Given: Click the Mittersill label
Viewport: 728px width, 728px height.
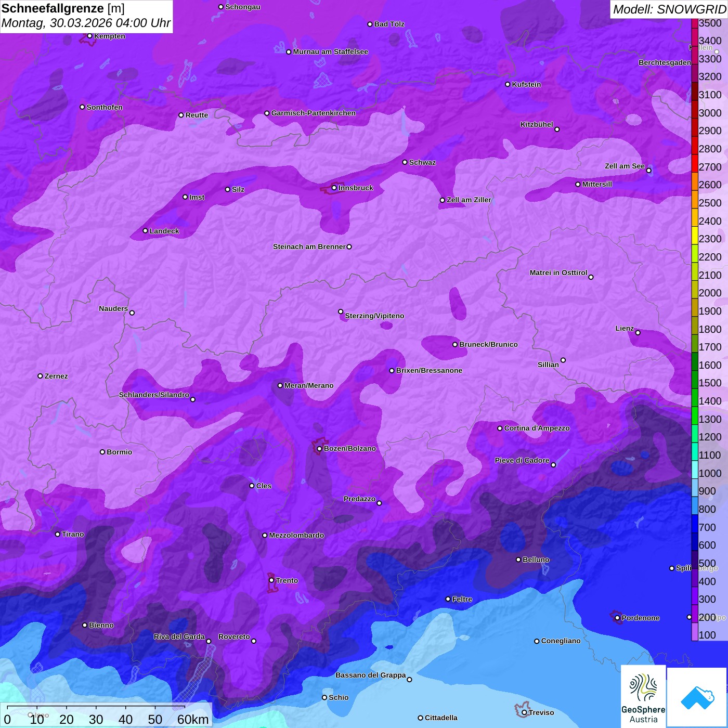Looking at the screenshot, I should pos(597,184).
